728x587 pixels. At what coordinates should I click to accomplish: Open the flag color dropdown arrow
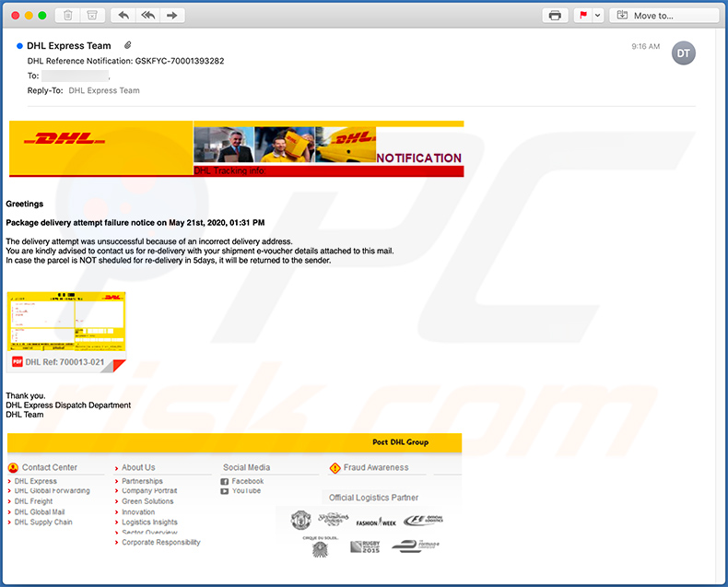pos(597,16)
